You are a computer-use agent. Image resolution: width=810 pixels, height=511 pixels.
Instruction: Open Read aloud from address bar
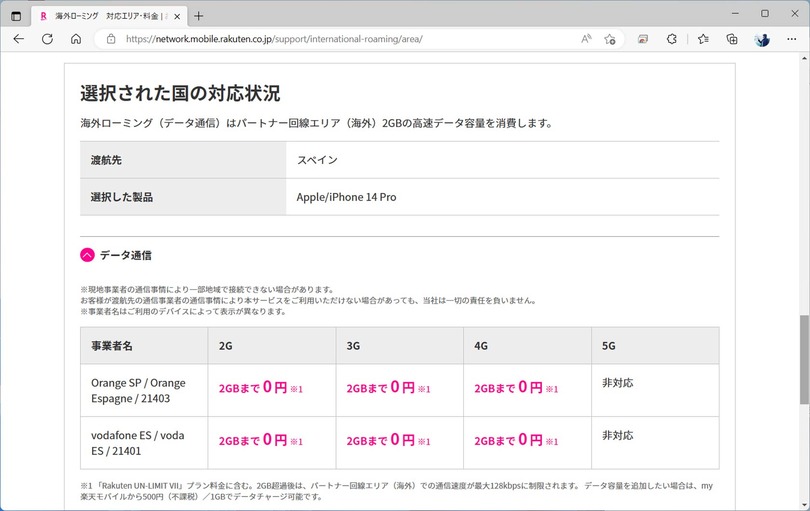586,39
